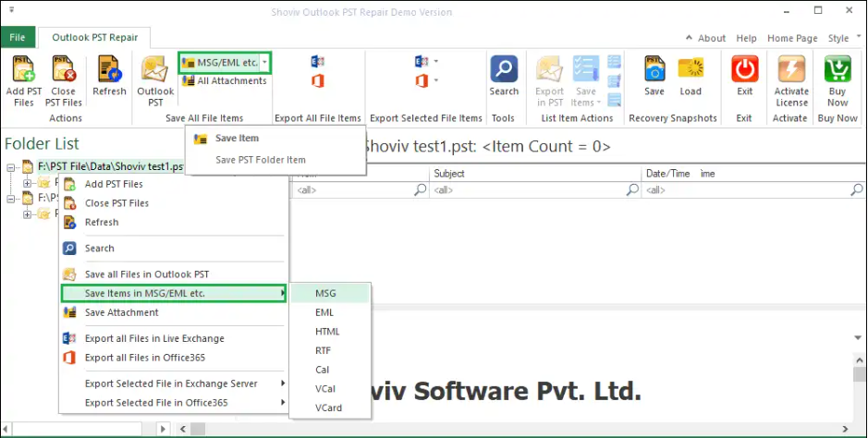Click the Office365 icon under Export All File Items
The width and height of the screenshot is (868, 438).
pyautogui.click(x=317, y=80)
